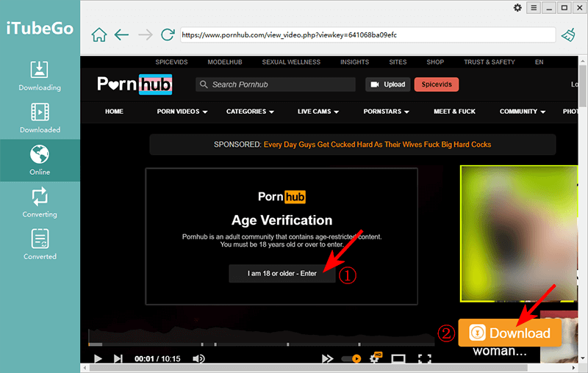
Task: Open iTubeGo settings gear
Action: click(x=517, y=7)
